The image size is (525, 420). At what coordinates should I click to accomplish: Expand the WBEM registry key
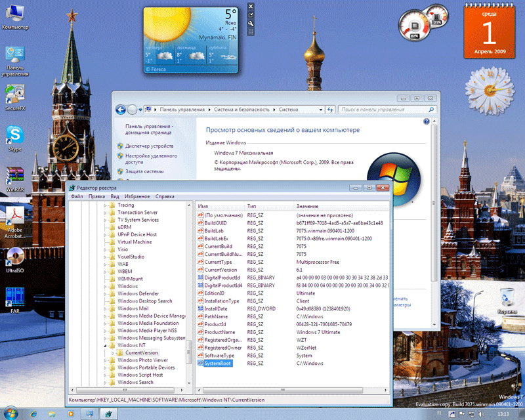[x=105, y=271]
